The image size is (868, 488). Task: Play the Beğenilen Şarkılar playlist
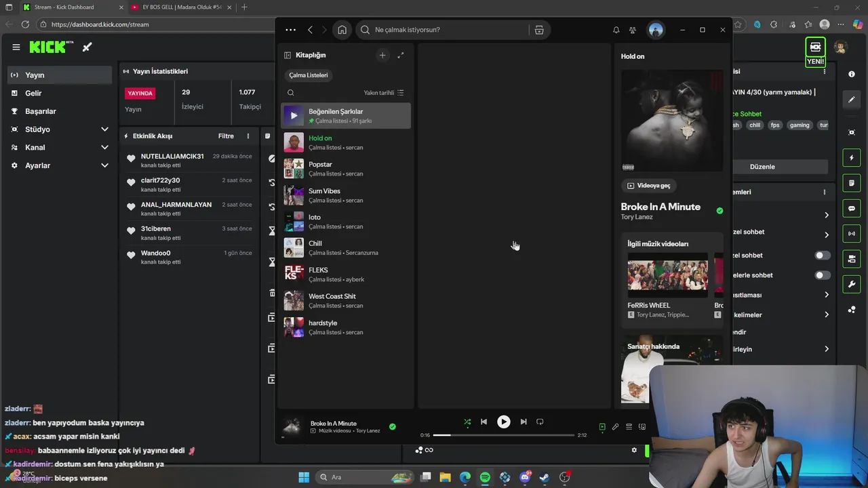[294, 116]
